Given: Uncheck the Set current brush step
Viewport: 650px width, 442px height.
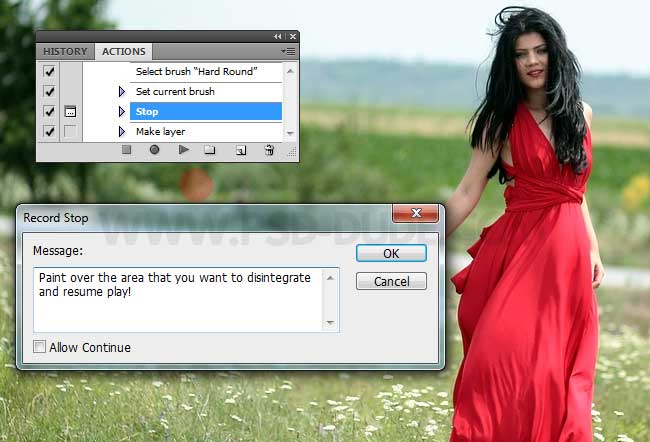Looking at the screenshot, I should pyautogui.click(x=49, y=91).
